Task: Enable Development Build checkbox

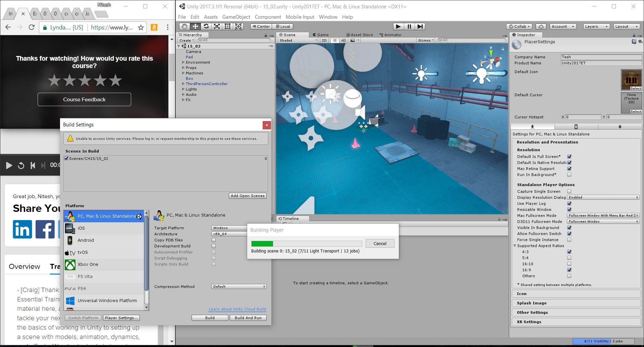Action: click(x=214, y=246)
